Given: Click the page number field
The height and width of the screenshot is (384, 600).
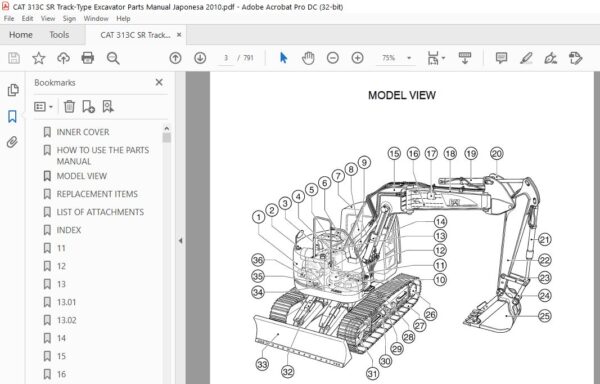Looking at the screenshot, I should coord(226,58).
